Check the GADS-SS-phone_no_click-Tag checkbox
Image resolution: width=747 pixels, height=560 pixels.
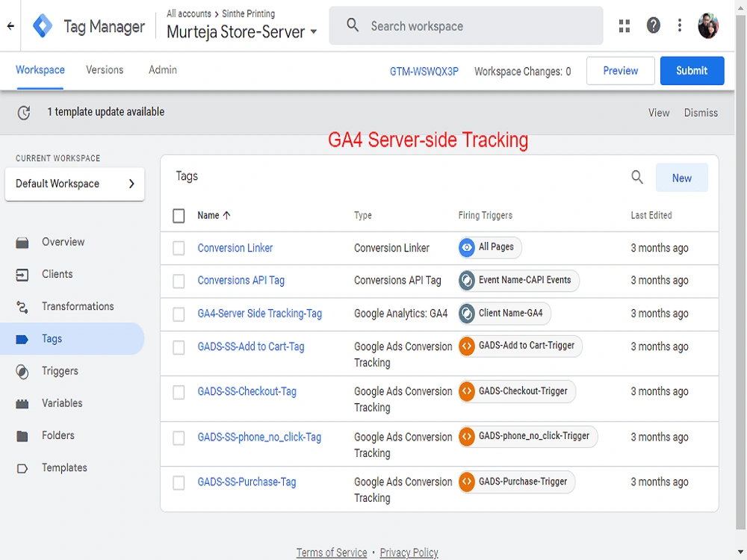(x=179, y=438)
